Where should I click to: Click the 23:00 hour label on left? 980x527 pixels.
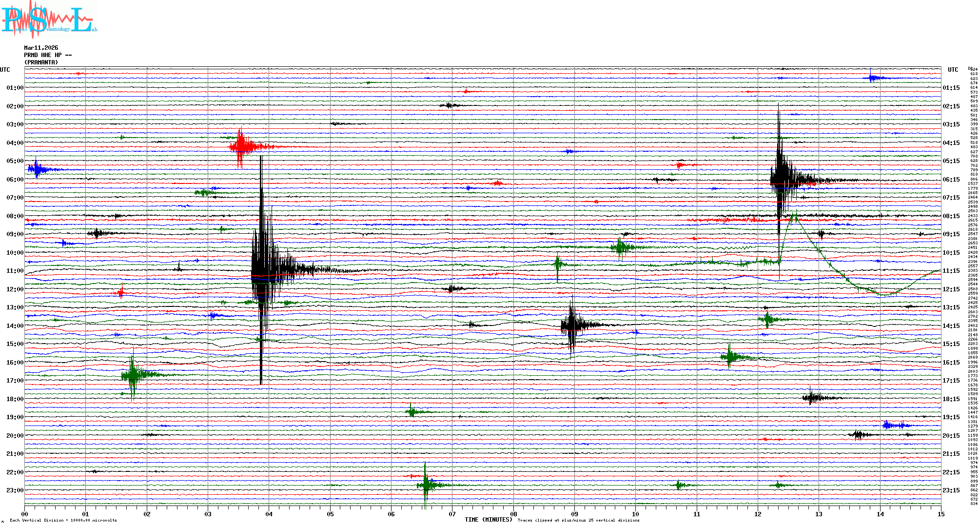(x=15, y=490)
